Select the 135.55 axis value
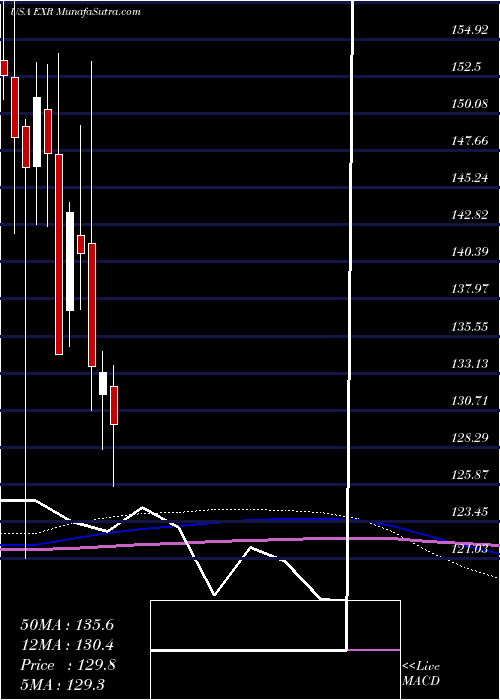The height and width of the screenshot is (700, 500). [470, 327]
